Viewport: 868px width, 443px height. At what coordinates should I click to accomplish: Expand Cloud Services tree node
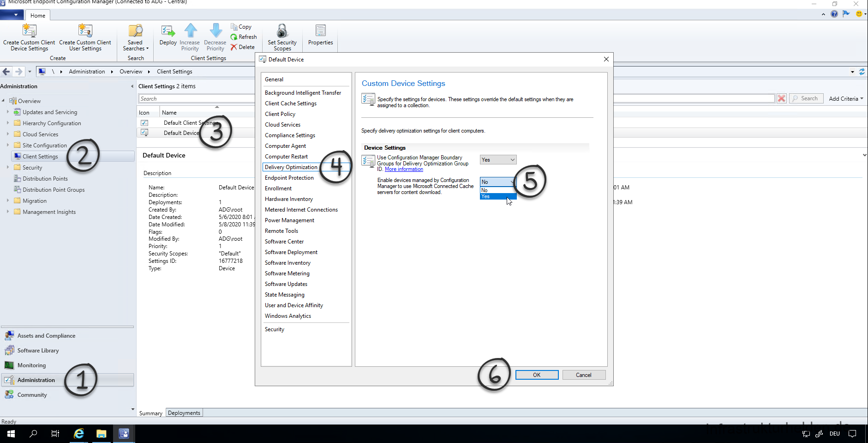[x=8, y=134]
